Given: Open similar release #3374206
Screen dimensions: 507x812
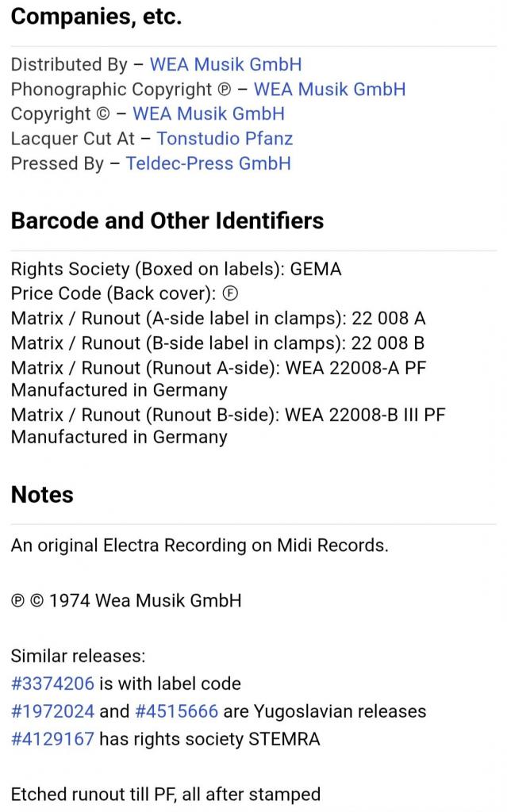Looking at the screenshot, I should click(52, 683).
